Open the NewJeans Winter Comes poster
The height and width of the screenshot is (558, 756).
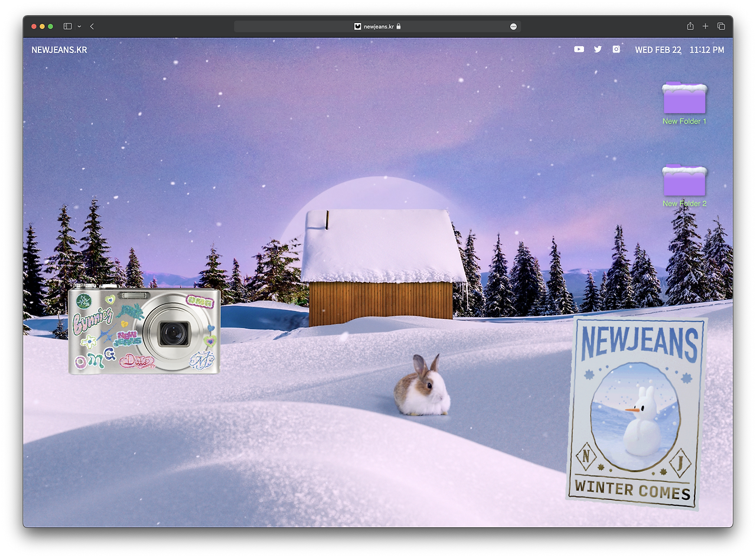click(637, 413)
